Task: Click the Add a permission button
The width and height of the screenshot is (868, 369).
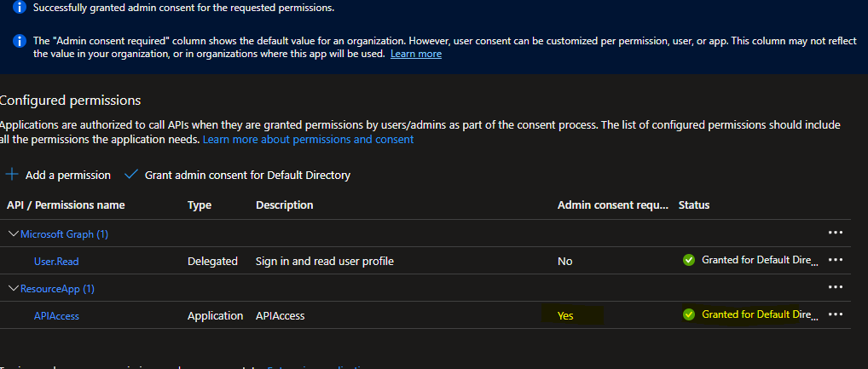Action: click(x=68, y=175)
